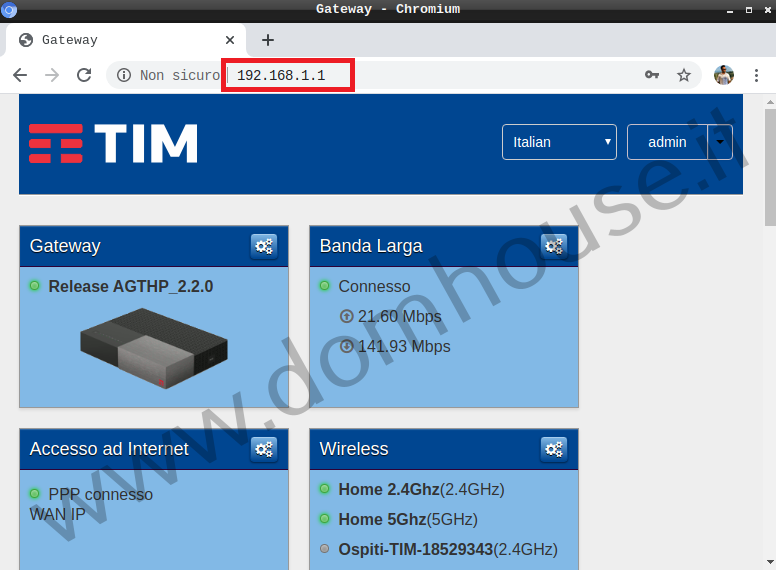The width and height of the screenshot is (776, 570).
Task: Click green dot beside Home 2.4Ghz
Action: click(325, 488)
